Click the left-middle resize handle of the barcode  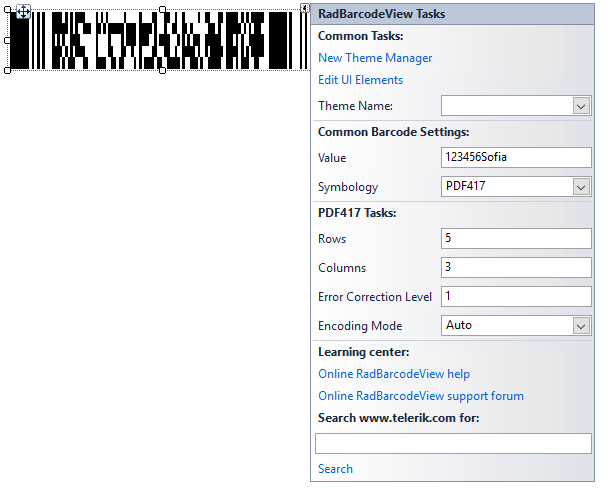point(7,40)
